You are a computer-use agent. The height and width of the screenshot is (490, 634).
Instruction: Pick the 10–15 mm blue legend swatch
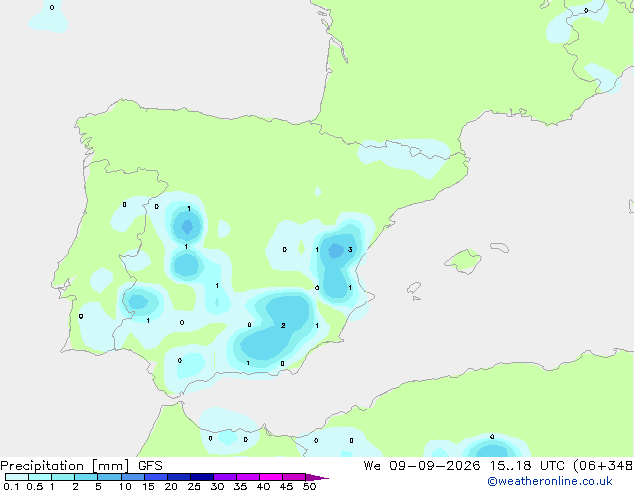(x=133, y=477)
